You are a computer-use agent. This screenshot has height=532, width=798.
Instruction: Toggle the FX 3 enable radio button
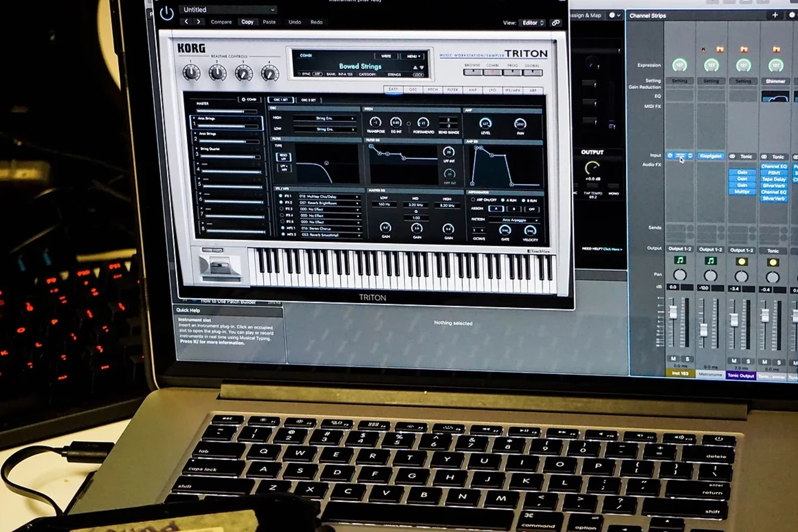282,209
